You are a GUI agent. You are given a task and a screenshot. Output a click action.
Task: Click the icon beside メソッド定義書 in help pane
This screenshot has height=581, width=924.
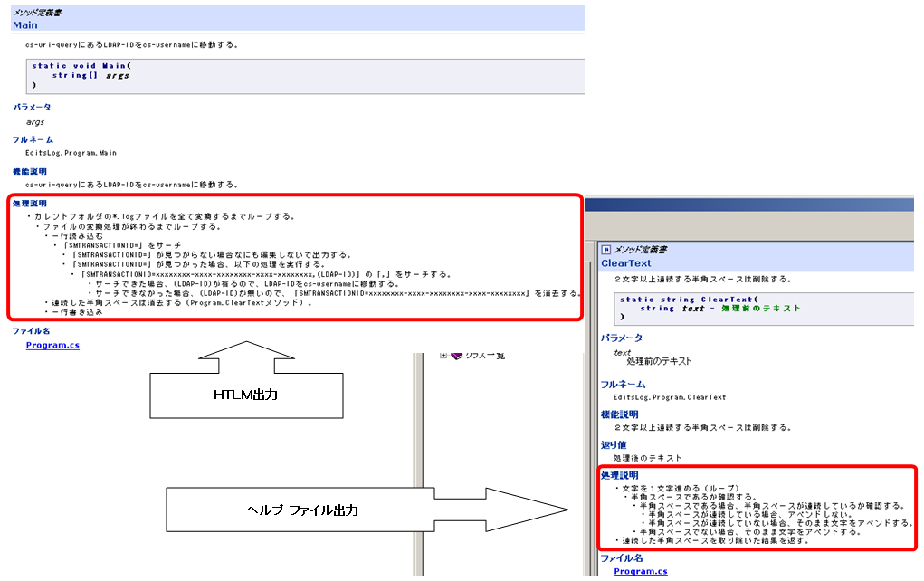[x=606, y=249]
